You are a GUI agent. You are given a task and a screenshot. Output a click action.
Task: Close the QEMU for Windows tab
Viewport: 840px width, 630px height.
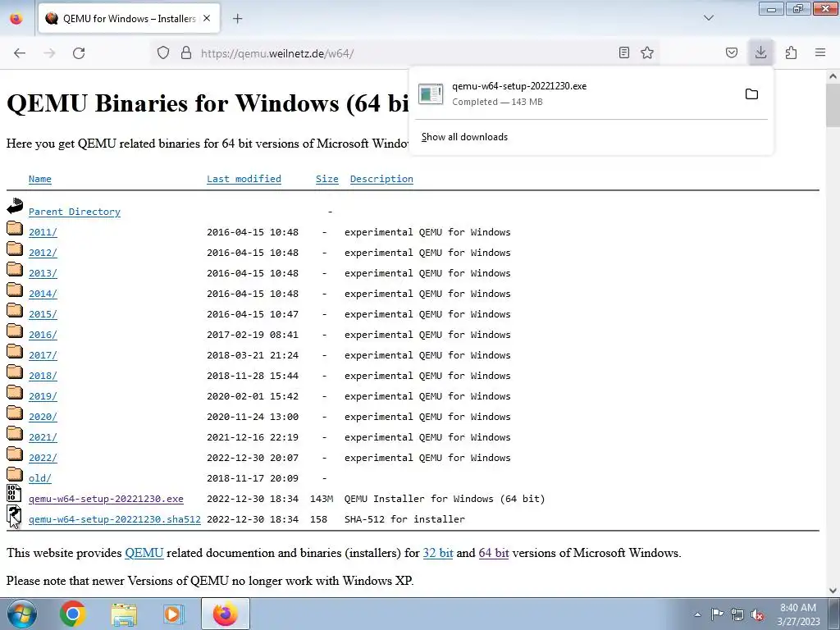point(207,18)
